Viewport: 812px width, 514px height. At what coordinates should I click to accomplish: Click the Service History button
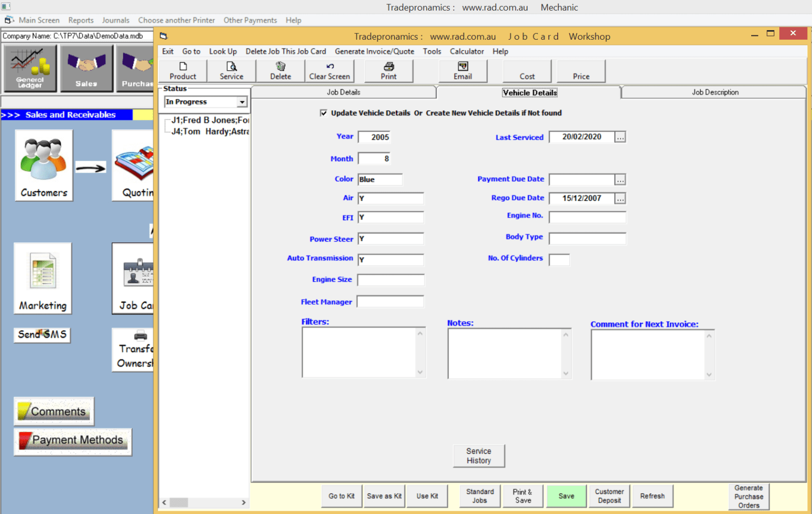(478, 455)
